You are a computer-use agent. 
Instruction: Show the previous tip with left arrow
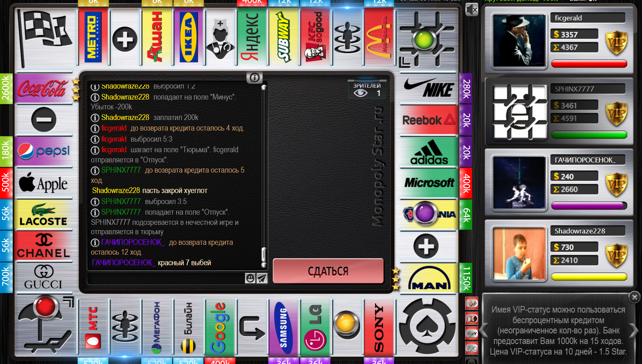point(484,330)
